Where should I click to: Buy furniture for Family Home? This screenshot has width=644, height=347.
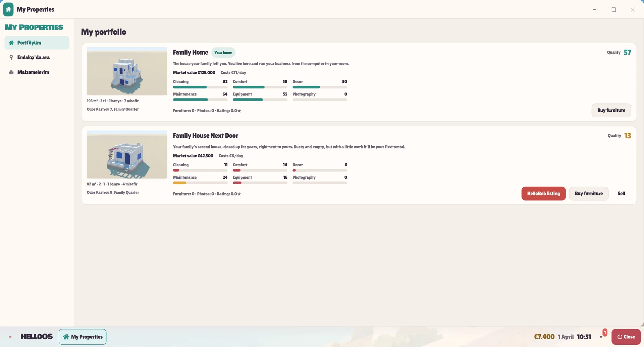click(x=611, y=110)
